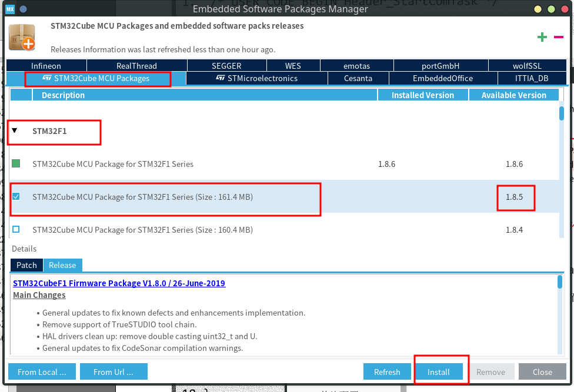Image resolution: width=574 pixels, height=392 pixels.
Task: Switch to the Patch details tab
Action: 26,265
